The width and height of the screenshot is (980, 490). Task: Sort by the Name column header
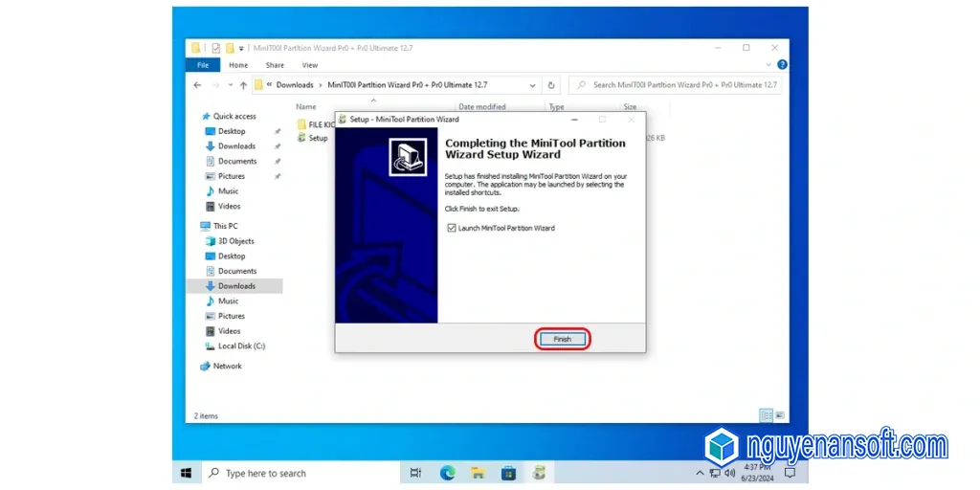306,107
